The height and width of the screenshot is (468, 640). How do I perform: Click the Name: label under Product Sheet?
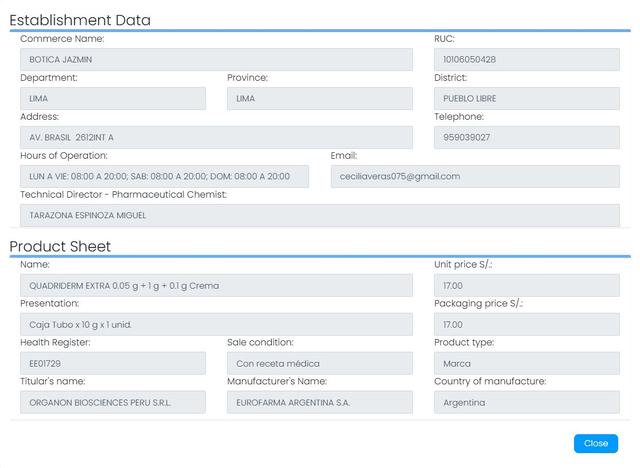tap(35, 264)
